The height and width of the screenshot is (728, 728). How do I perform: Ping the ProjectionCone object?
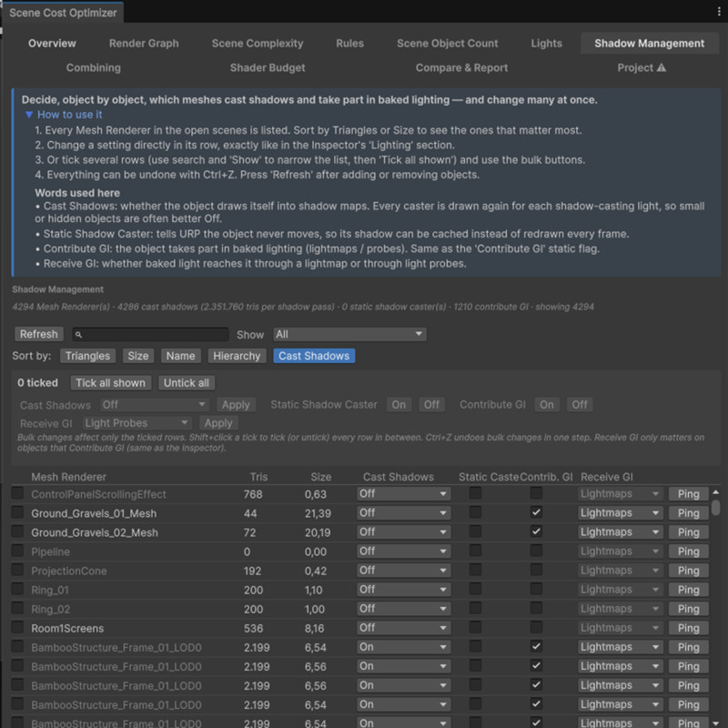pos(688,571)
